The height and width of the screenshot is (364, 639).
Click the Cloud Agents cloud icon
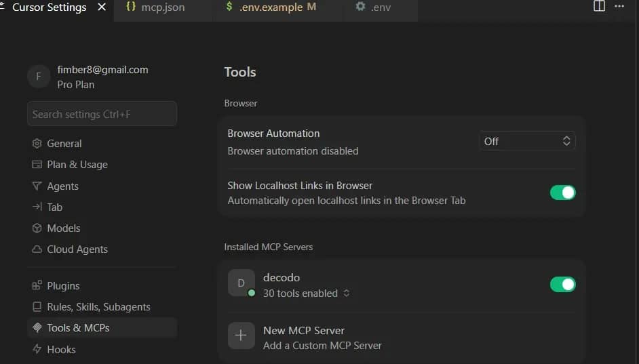point(37,249)
